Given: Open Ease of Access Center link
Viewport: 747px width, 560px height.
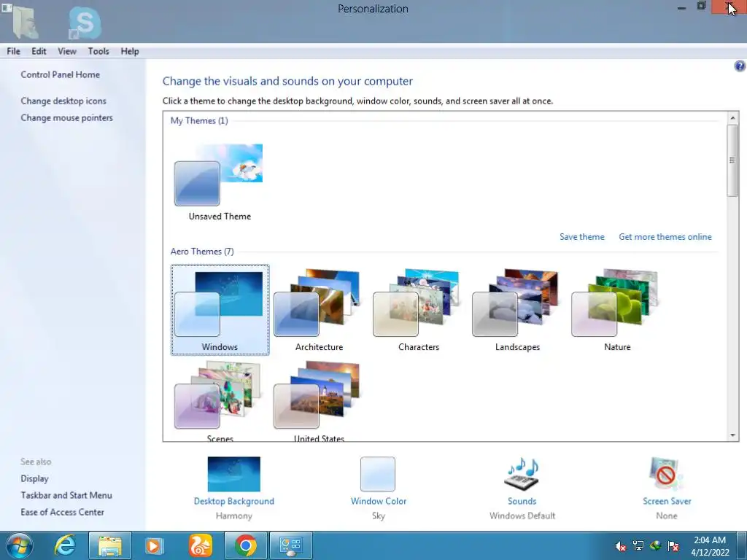Looking at the screenshot, I should pyautogui.click(x=63, y=512).
